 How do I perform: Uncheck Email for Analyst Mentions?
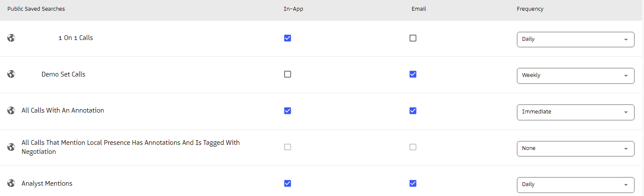[413, 184]
